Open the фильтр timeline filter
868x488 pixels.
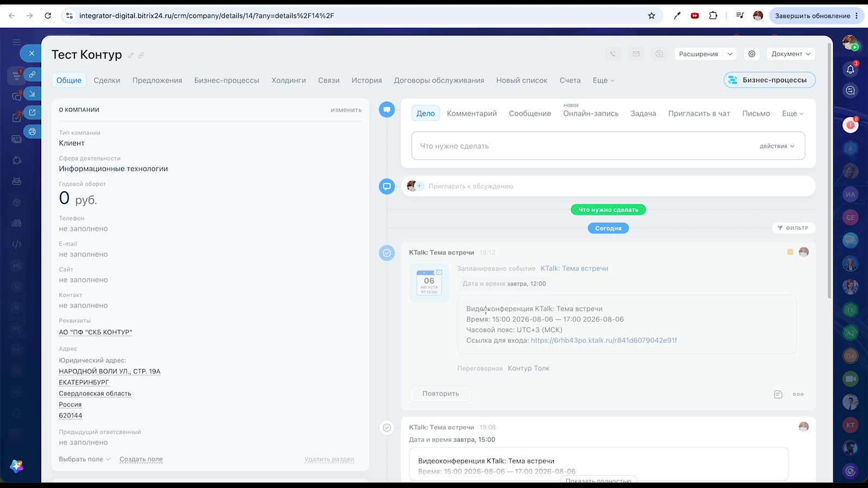[793, 228]
